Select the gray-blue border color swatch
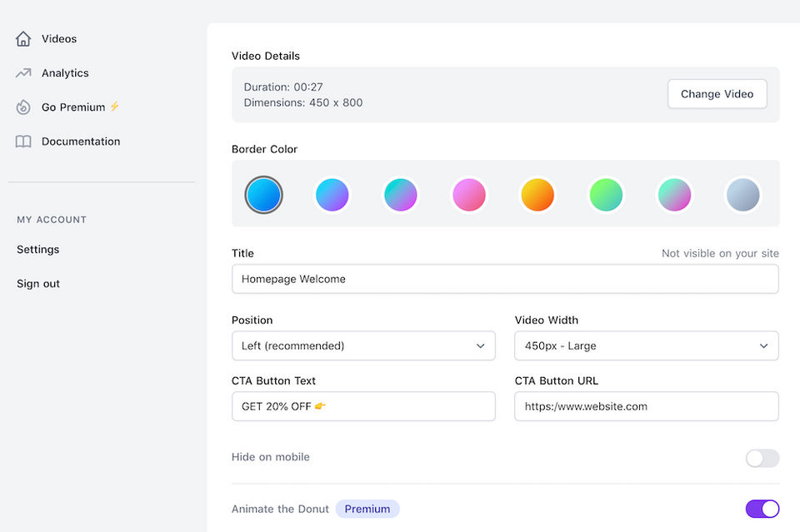Image resolution: width=800 pixels, height=532 pixels. 742,195
